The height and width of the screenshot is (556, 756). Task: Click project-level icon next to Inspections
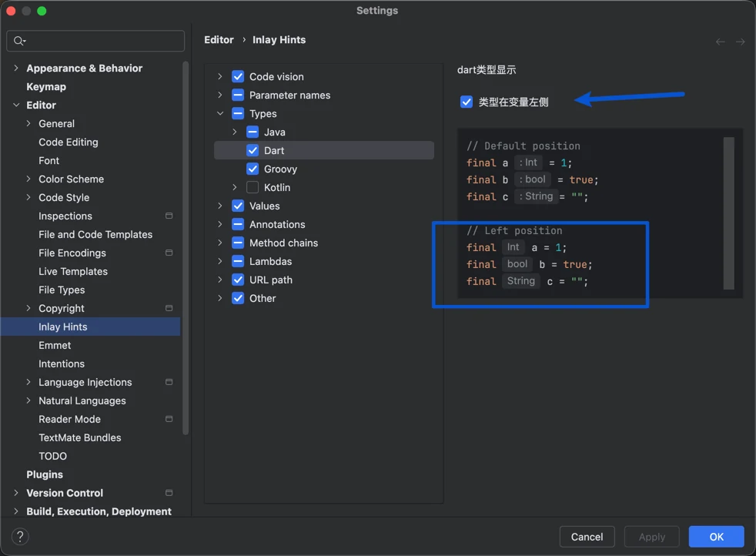(x=169, y=216)
